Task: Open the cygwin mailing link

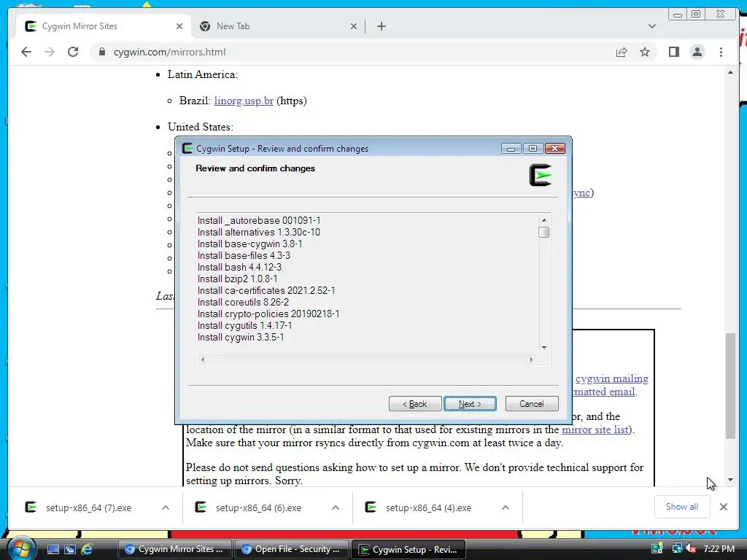Action: (x=612, y=378)
